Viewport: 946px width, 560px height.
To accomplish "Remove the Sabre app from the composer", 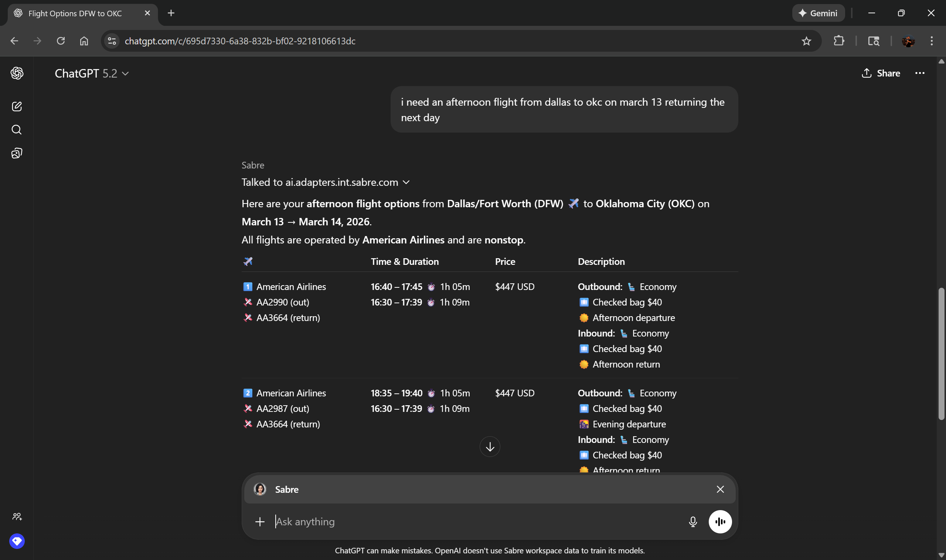I will tap(720, 489).
